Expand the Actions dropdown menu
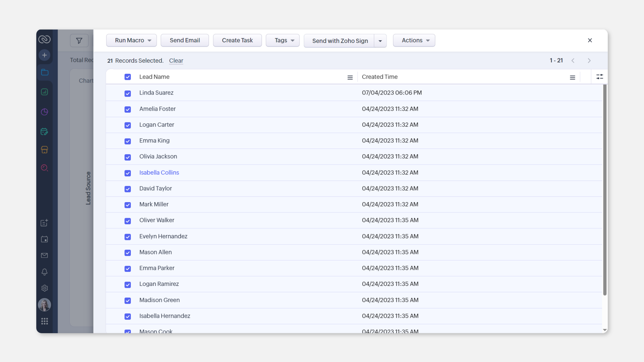The height and width of the screenshot is (362, 644). [414, 40]
